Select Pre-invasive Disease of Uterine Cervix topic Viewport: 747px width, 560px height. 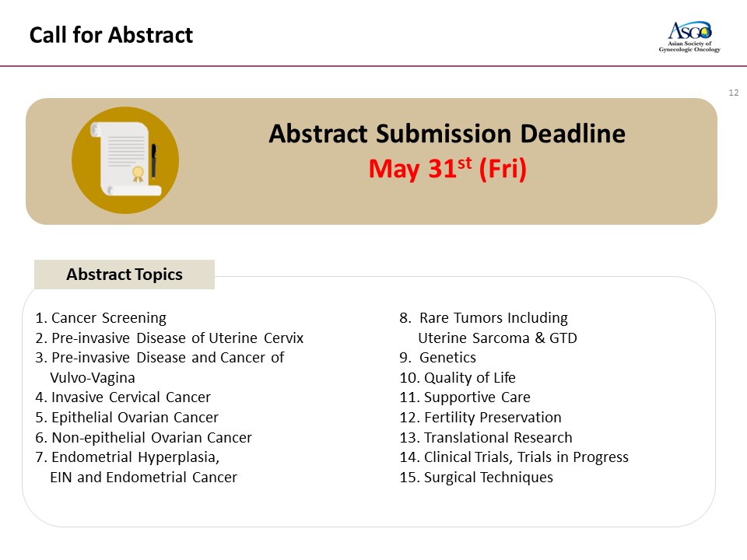click(169, 338)
